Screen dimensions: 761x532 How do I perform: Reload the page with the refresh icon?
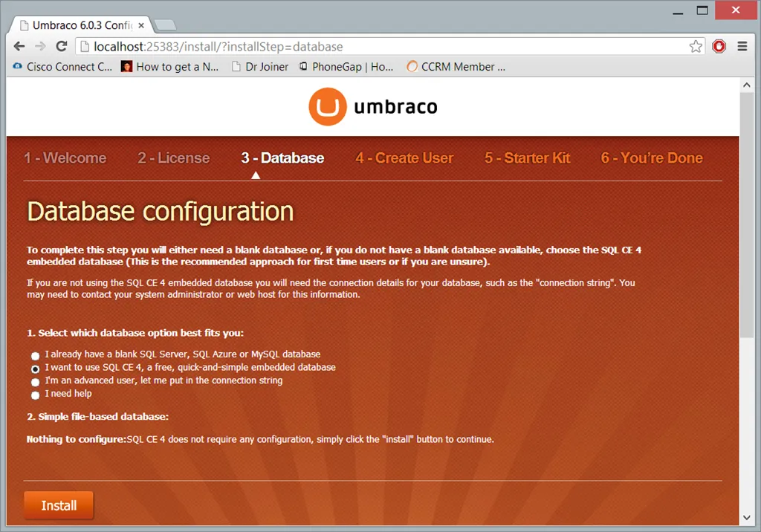coord(61,47)
